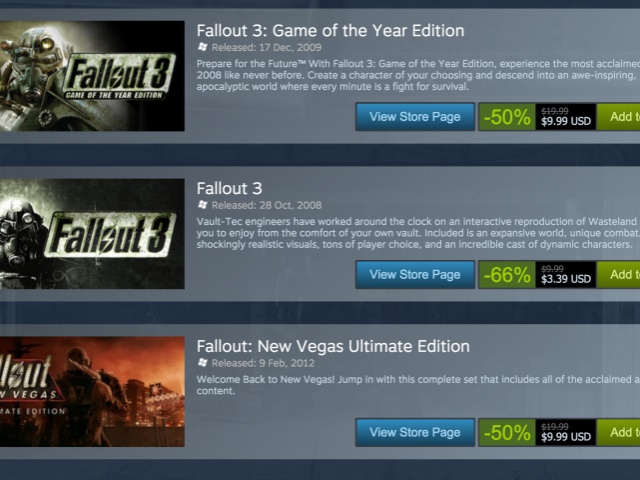This screenshot has width=640, height=480.
Task: Open Fallout New Vegas Ultimate Edition thumbnail
Action: click(92, 391)
